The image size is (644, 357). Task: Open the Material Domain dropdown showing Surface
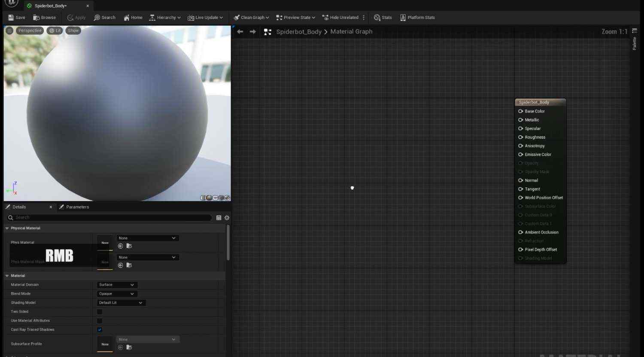tap(117, 285)
